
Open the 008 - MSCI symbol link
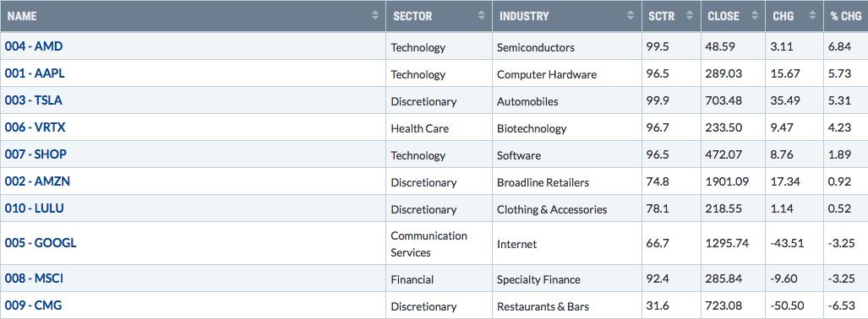[35, 278]
